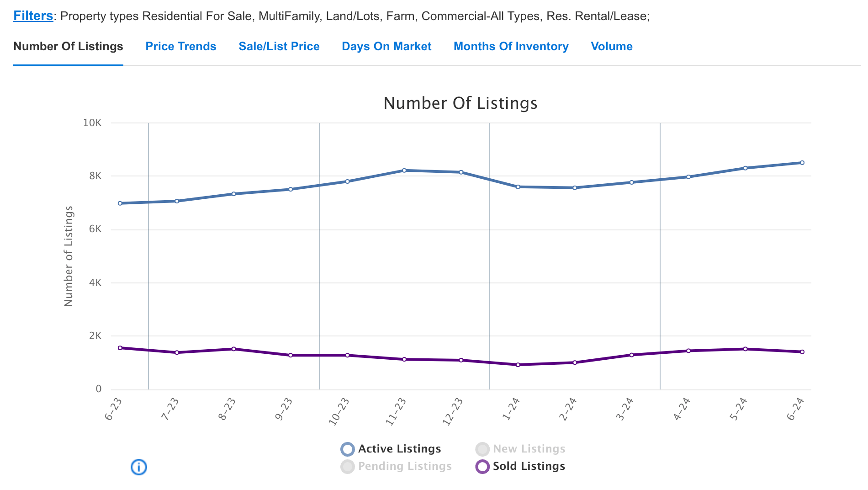The image size is (868, 490).
Task: Click the 6-23 x-axis label
Action: coord(113,409)
